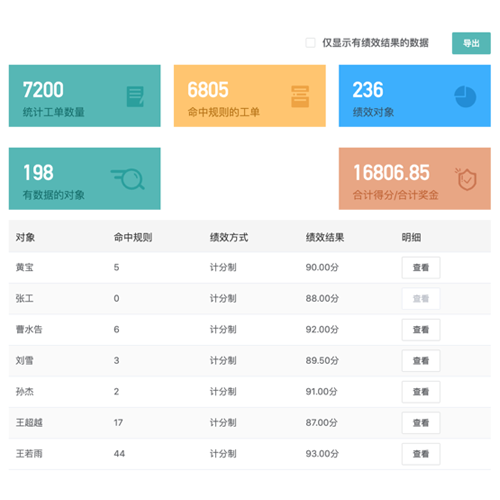Viewport: 500px width, 500px height.
Task: Click the shield icon on 合计得分 card
Action: pos(466,179)
